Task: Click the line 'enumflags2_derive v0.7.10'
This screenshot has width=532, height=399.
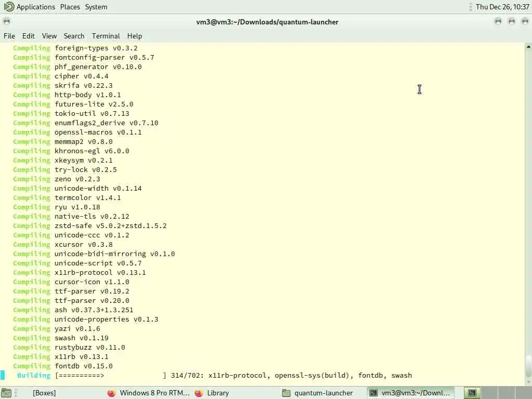Action: coord(106,123)
